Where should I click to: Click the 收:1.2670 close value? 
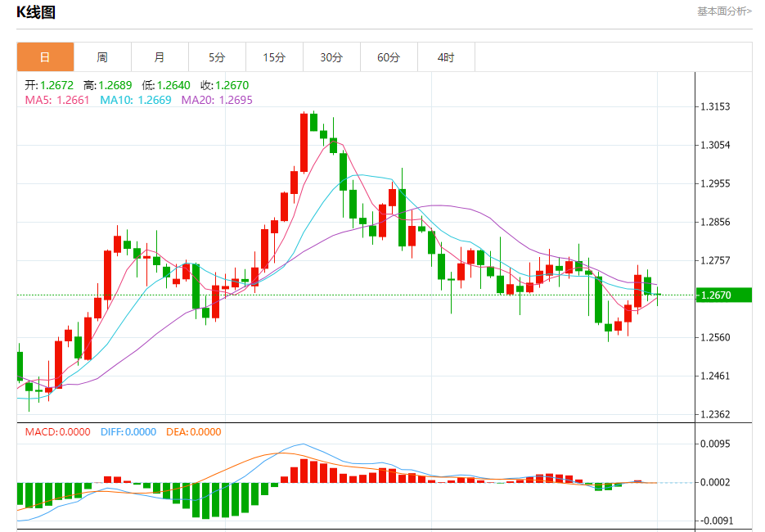point(224,85)
